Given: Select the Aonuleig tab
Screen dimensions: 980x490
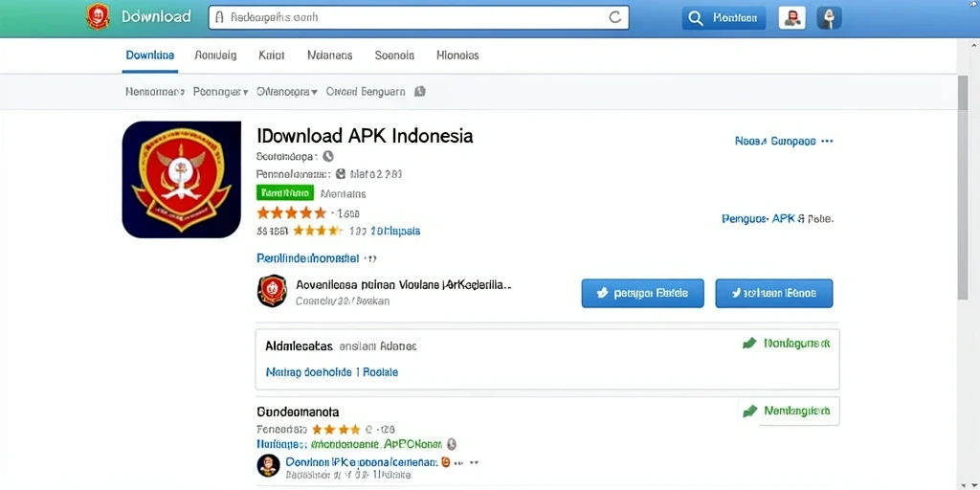Looking at the screenshot, I should coord(215,55).
